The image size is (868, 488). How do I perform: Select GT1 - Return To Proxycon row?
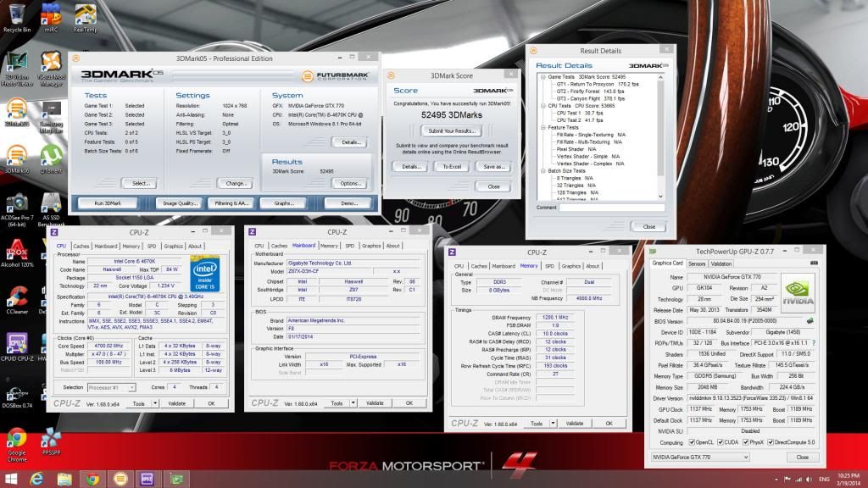point(597,84)
